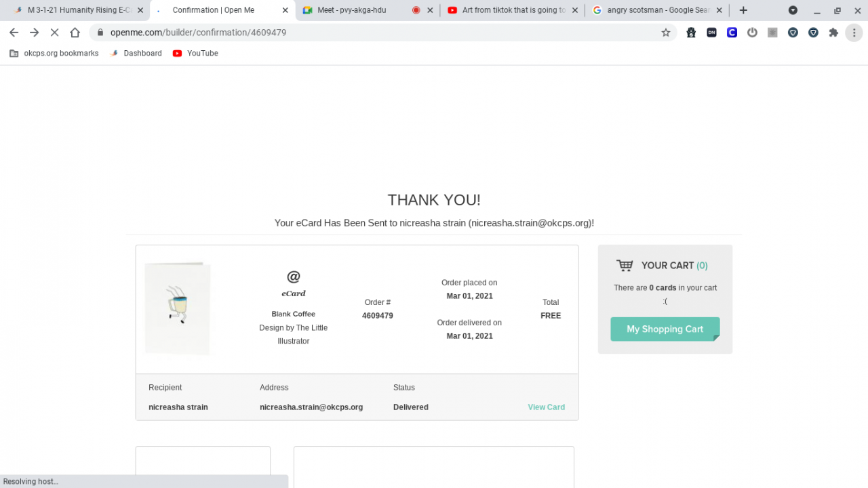
Task: Click the My Shopping Cart button
Action: tap(665, 329)
